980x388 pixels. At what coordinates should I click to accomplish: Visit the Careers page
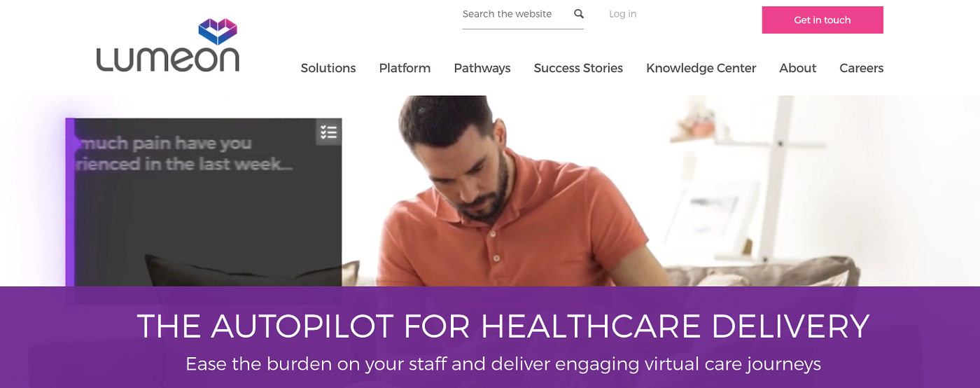pyautogui.click(x=861, y=68)
